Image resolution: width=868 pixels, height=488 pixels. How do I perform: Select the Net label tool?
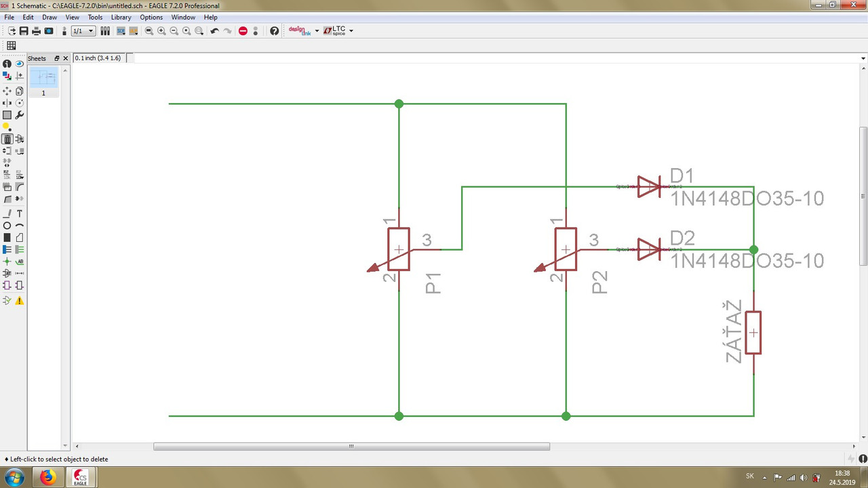pos(20,262)
